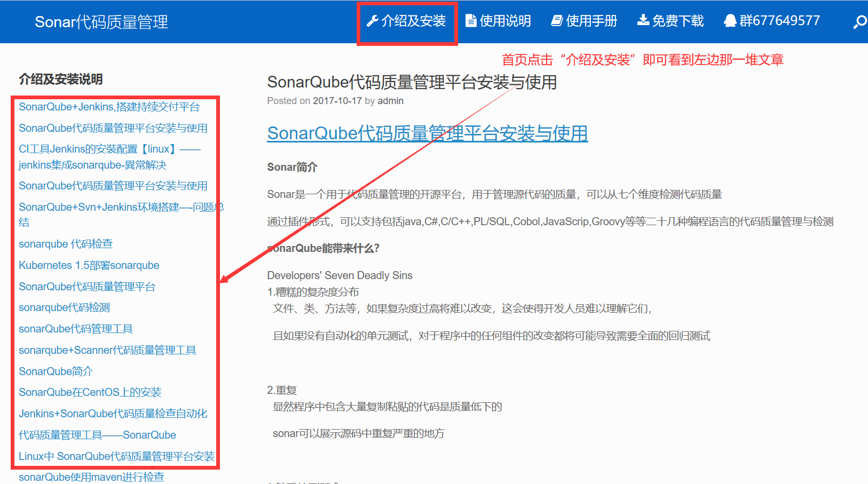The image size is (868, 484).
Task: Click the wrench icon beside 介绍及安装
Action: (372, 21)
